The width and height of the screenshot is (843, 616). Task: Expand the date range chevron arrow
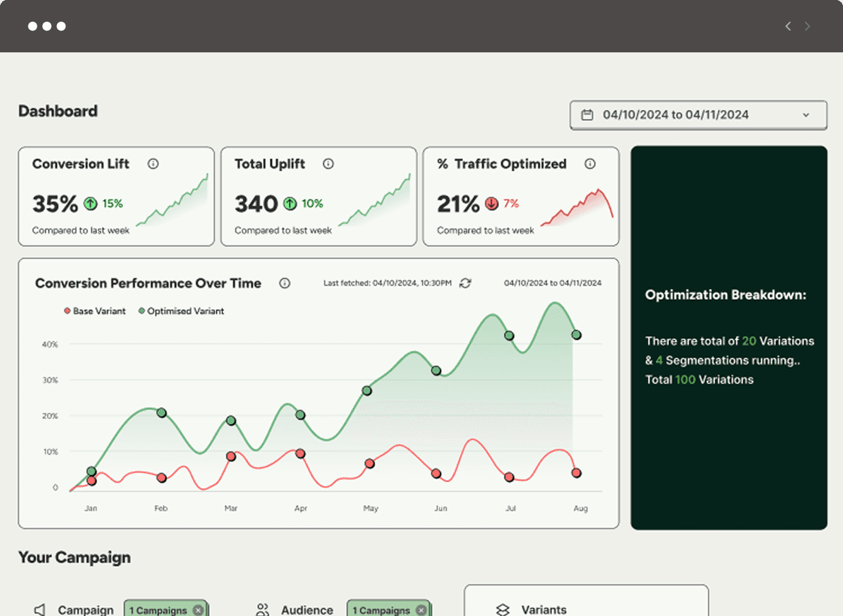pyautogui.click(x=806, y=115)
